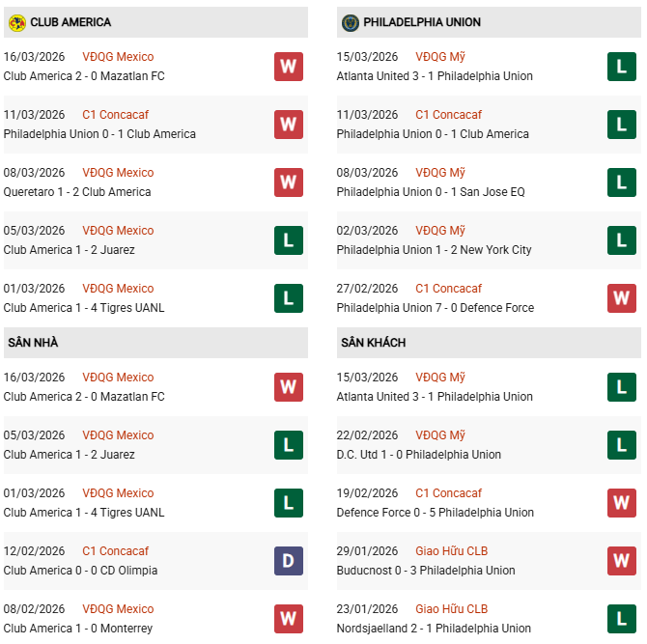
Task: Click the W badge for Queretaro match
Action: coord(288,182)
